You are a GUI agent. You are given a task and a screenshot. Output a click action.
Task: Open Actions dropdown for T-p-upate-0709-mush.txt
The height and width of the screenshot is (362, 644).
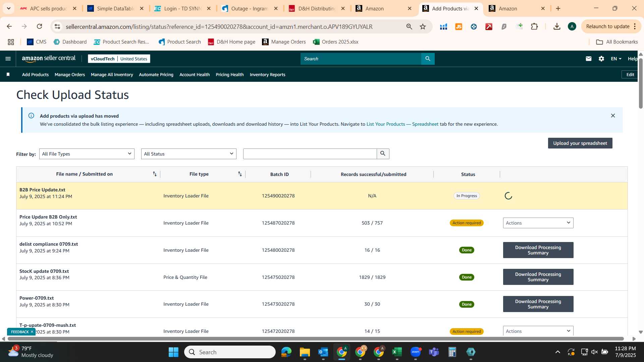538,331
